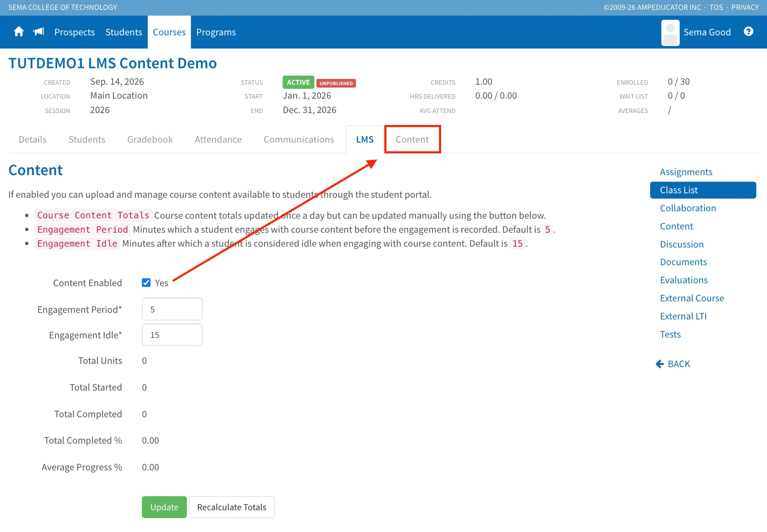This screenshot has height=532, width=767.
Task: Switch to the course Students tab
Action: click(87, 139)
